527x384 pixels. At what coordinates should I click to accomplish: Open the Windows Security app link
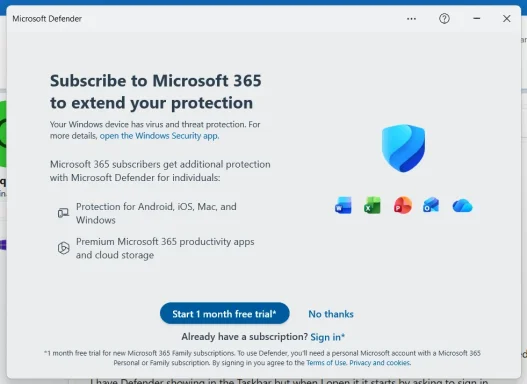159,136
